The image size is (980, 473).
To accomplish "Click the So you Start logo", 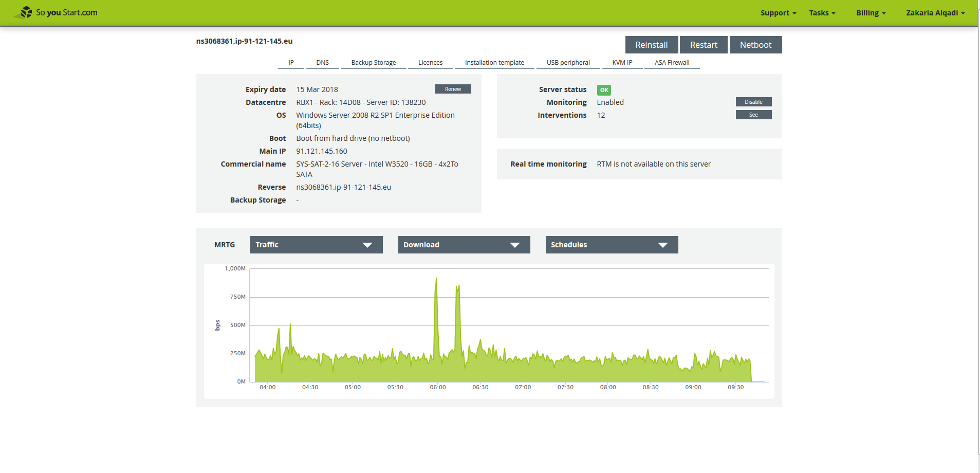I will point(56,12).
